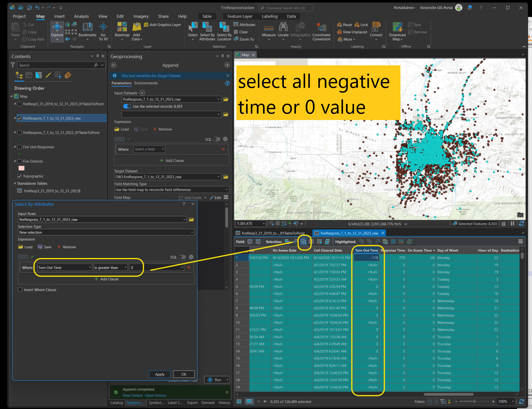Open the Attributes pane from the ribbon

point(244,25)
